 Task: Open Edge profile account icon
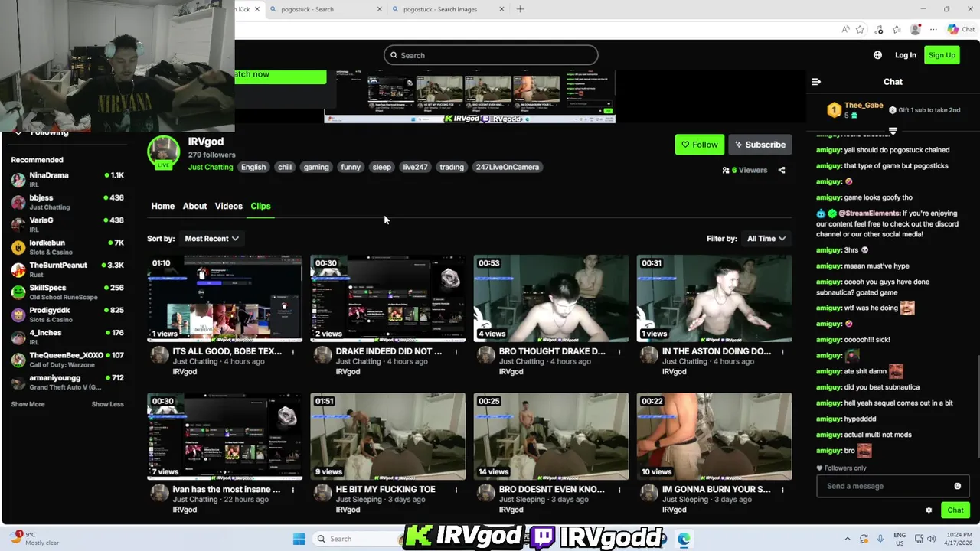tap(915, 30)
